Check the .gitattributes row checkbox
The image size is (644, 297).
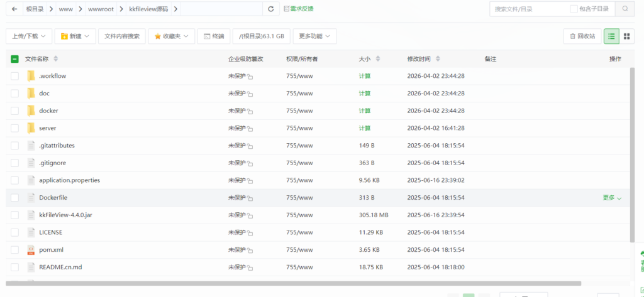click(x=14, y=145)
